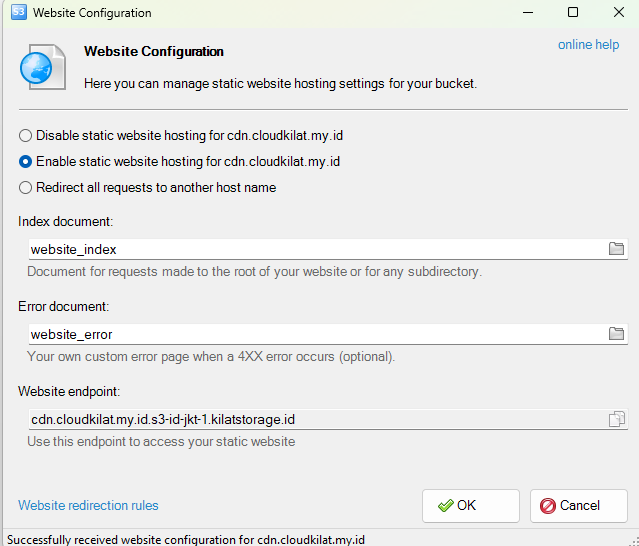Click 'Use this endpoint to access' hint text
This screenshot has width=639, height=546.
(x=161, y=442)
